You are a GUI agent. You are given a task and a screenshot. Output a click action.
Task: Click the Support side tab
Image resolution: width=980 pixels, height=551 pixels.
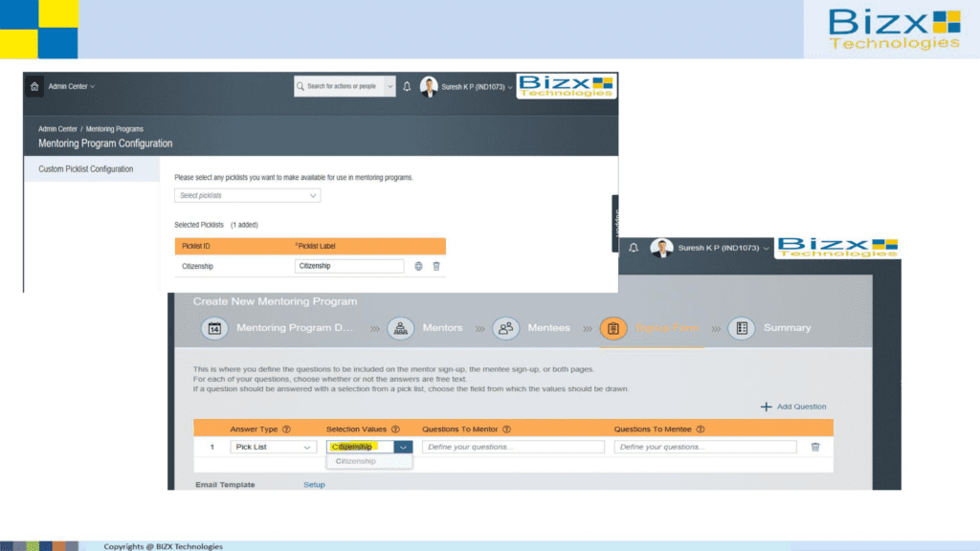click(x=615, y=223)
